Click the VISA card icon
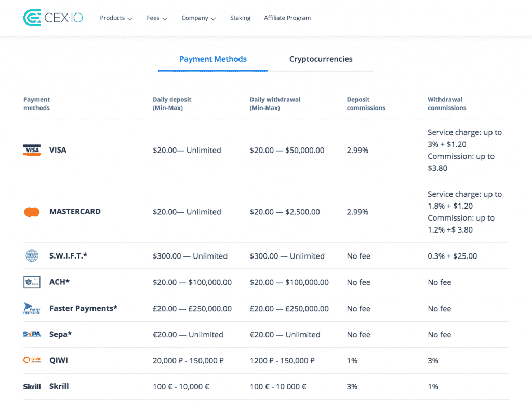Viewport: 532px width, 408px height. [x=32, y=150]
